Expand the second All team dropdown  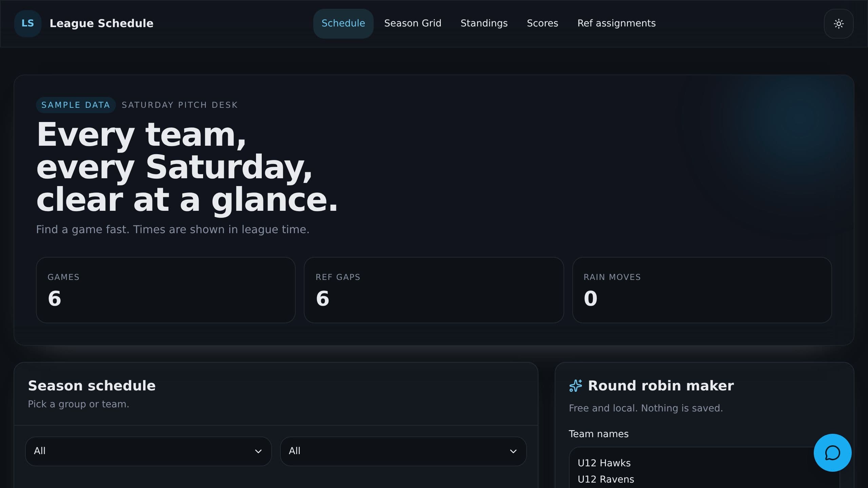(403, 451)
